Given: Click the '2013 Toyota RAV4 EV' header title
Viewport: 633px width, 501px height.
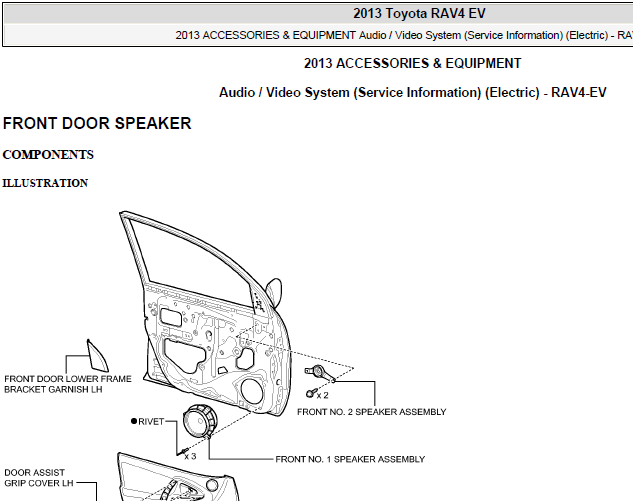Looking at the screenshot, I should 419,13.
